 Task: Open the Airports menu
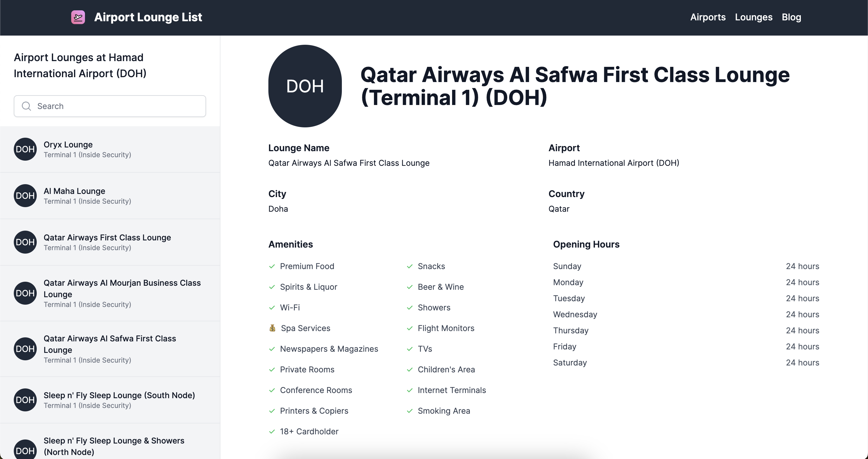[708, 17]
